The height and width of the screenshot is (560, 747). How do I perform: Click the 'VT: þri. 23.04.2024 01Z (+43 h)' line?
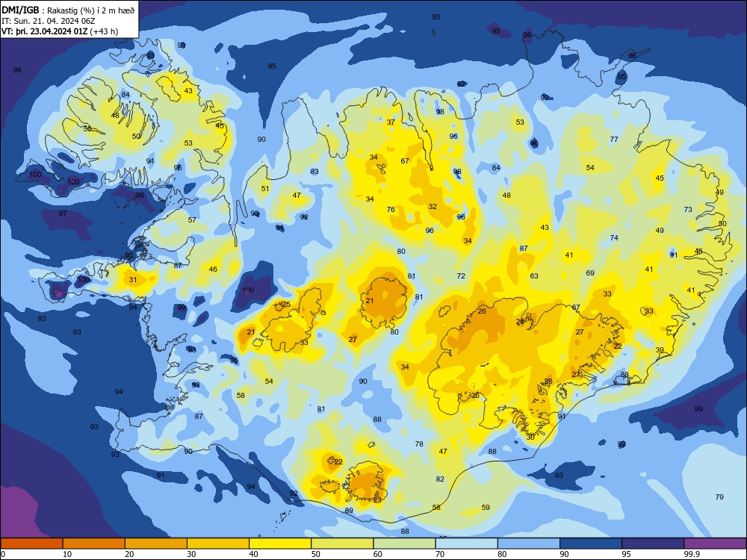click(60, 31)
